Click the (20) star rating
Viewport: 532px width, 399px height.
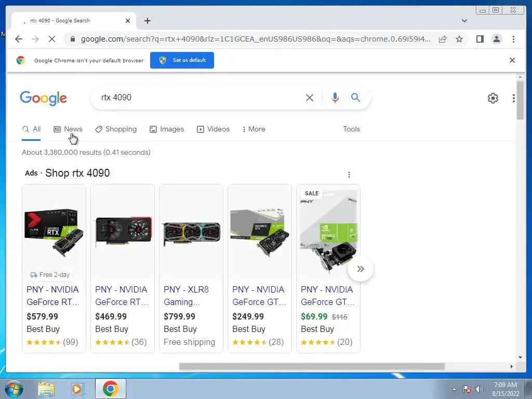326,342
